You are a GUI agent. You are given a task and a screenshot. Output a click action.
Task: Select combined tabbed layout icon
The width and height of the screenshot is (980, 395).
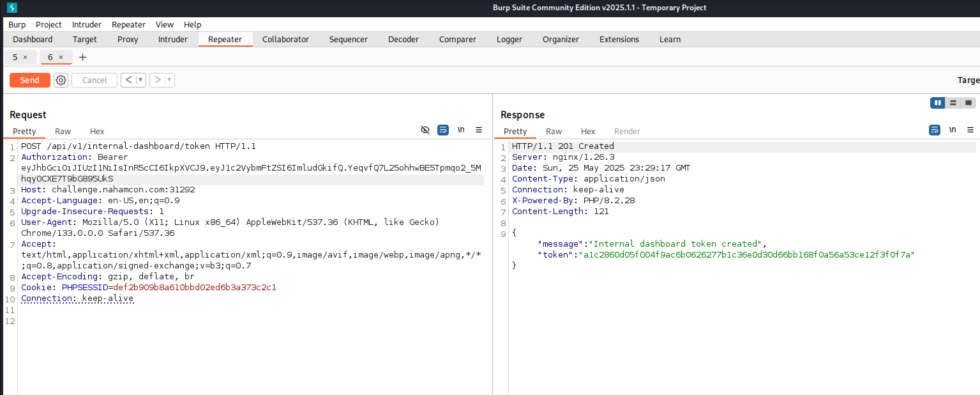969,103
